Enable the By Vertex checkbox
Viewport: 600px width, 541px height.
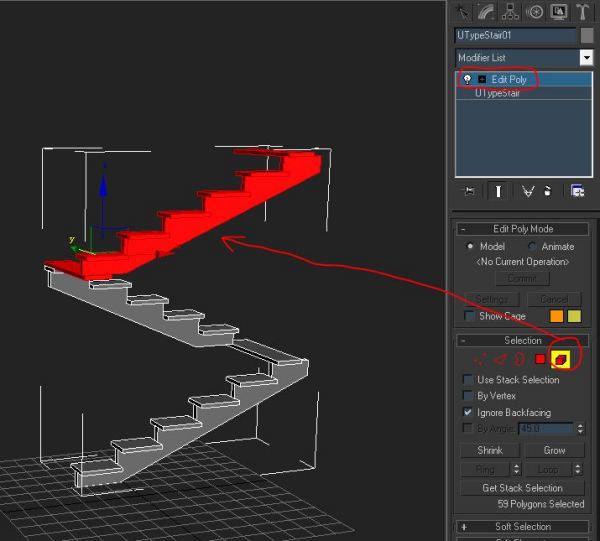(468, 396)
